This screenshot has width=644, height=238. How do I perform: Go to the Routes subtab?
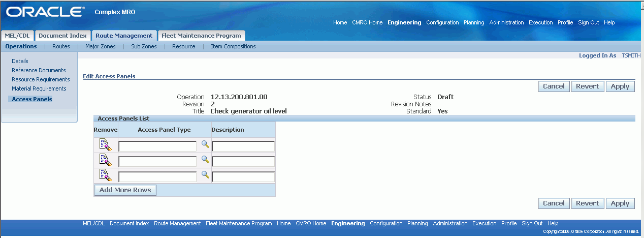[x=61, y=46]
